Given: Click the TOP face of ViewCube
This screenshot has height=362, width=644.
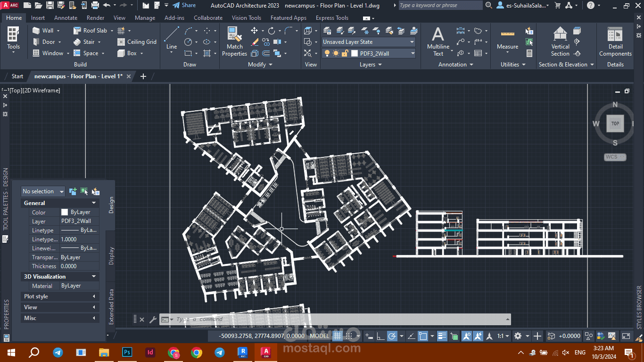Looking at the screenshot, I should pos(615,123).
